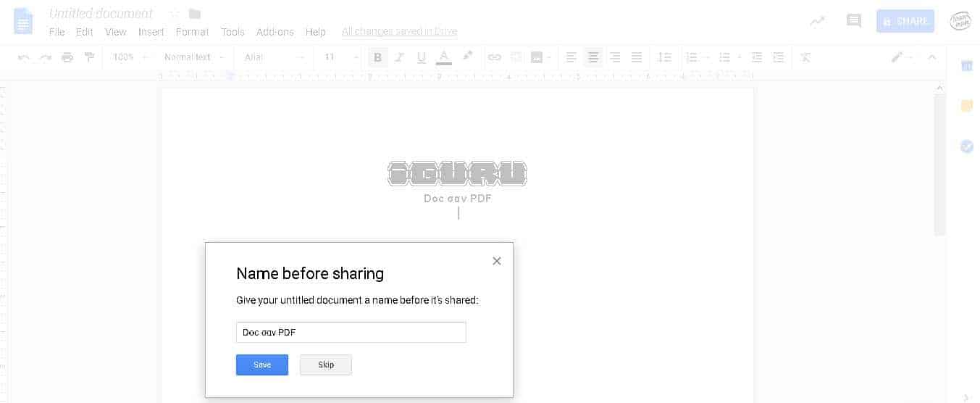The width and height of the screenshot is (980, 403).
Task: Open the Tools menu
Action: point(233,32)
